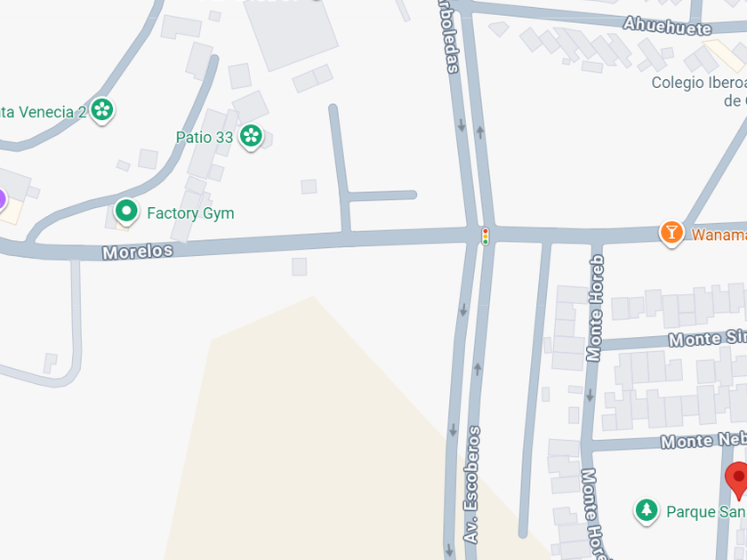Click the red dropped location pin
The height and width of the screenshot is (560, 747).
click(x=737, y=480)
